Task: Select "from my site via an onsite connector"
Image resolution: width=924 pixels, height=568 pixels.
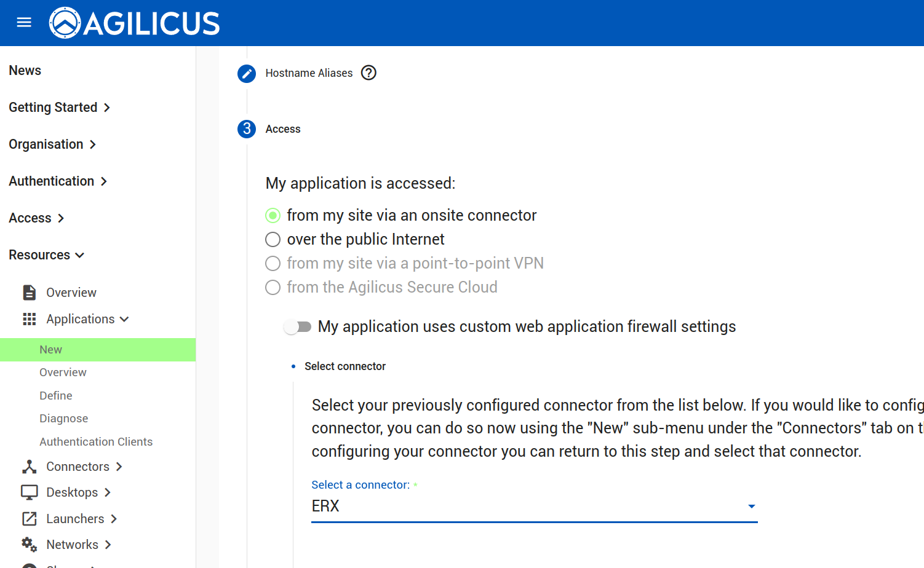Action: point(273,215)
